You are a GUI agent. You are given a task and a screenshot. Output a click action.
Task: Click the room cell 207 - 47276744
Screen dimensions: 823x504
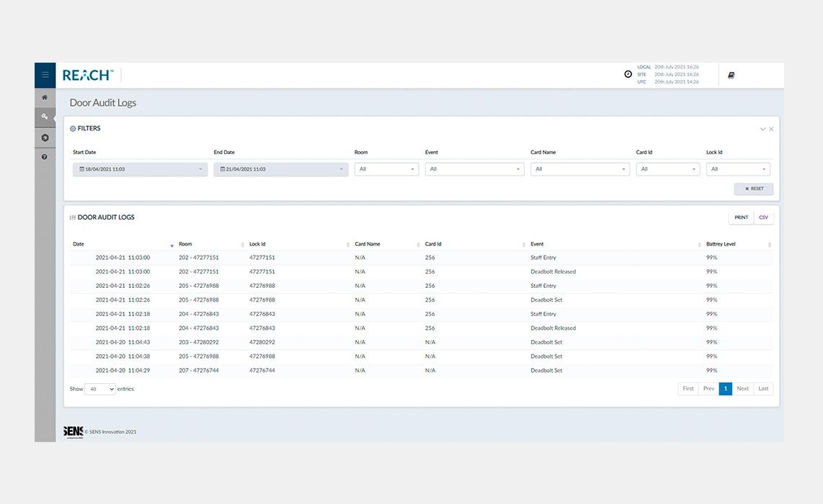click(x=199, y=371)
